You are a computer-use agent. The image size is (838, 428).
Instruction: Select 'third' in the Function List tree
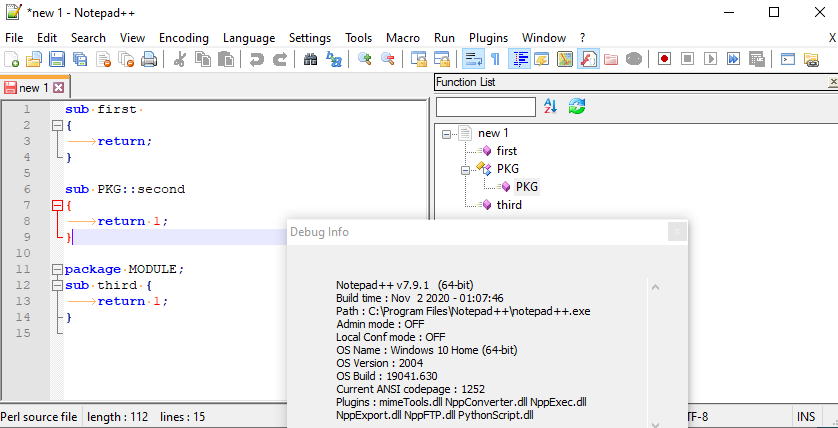[509, 205]
